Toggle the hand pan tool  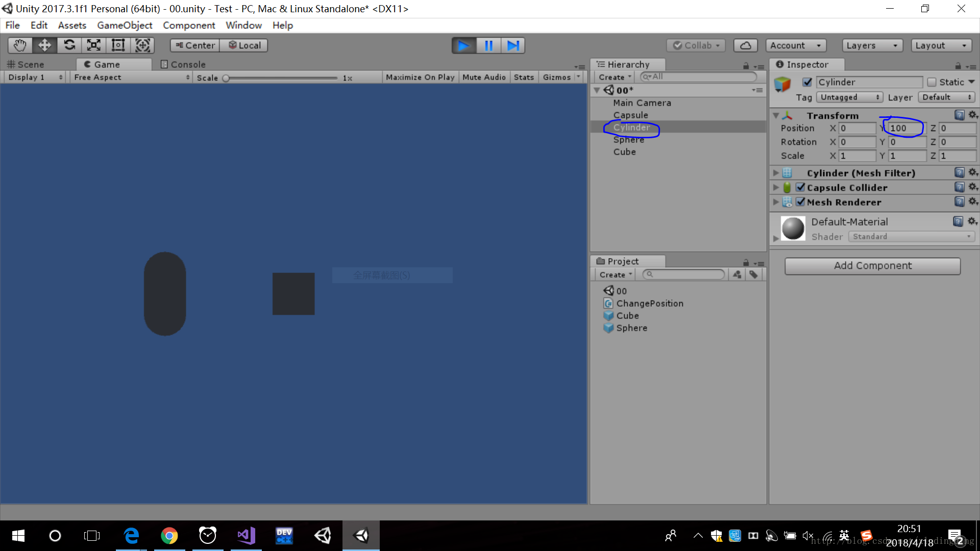tap(19, 44)
